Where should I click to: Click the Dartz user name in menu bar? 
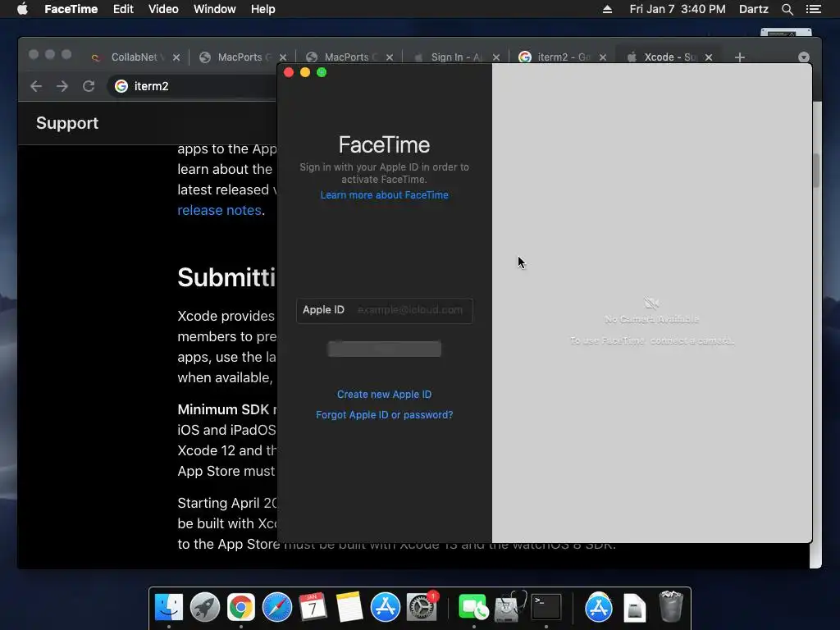tap(753, 9)
